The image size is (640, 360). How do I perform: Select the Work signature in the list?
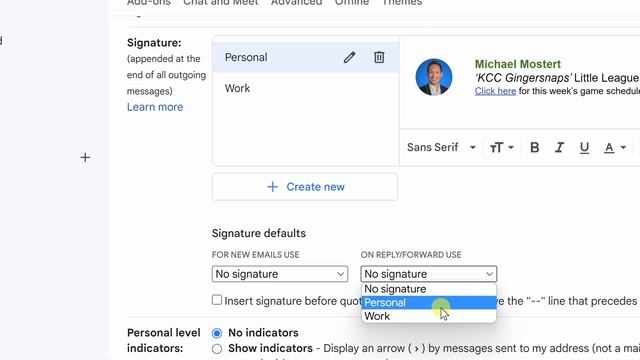click(305, 88)
